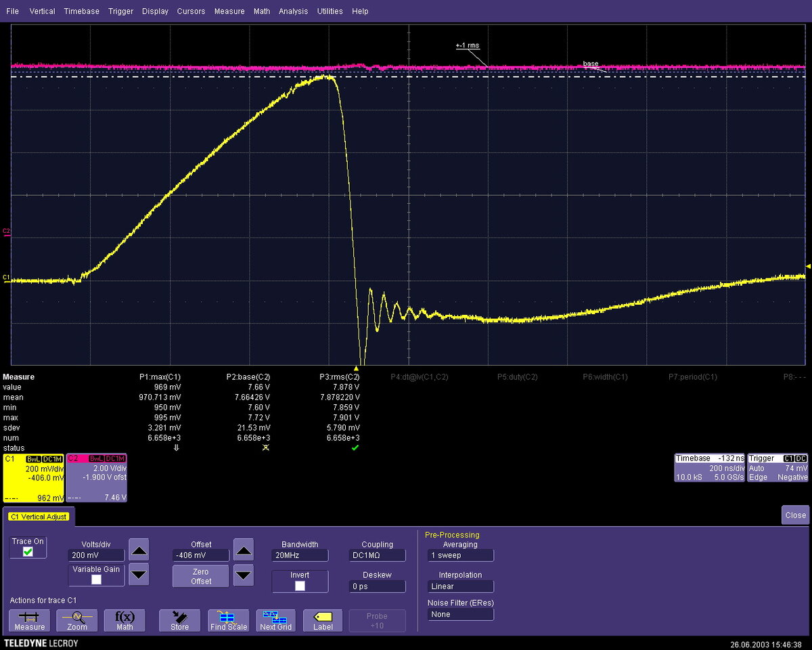Open Noise Filter (ERes) None selector
812x650 pixels.
(459, 614)
